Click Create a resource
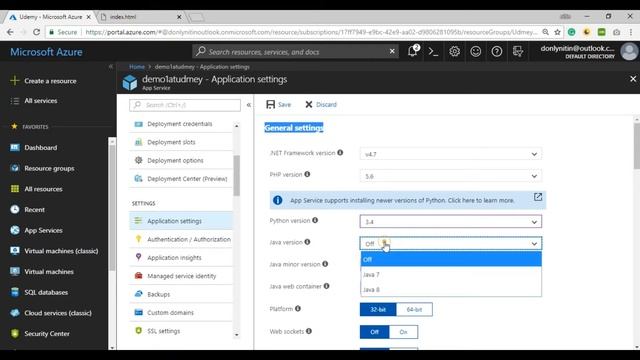640x360 pixels. pyautogui.click(x=44, y=81)
